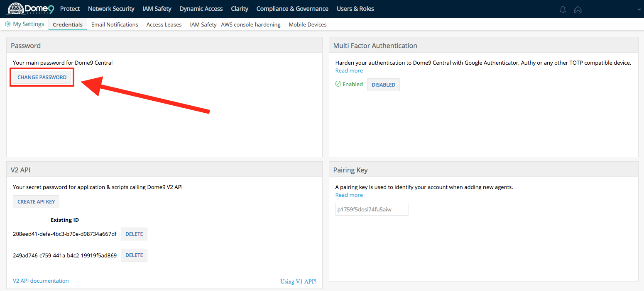644x291 pixels.
Task: Click the CHANGE PASSWORD button
Action: pos(42,78)
